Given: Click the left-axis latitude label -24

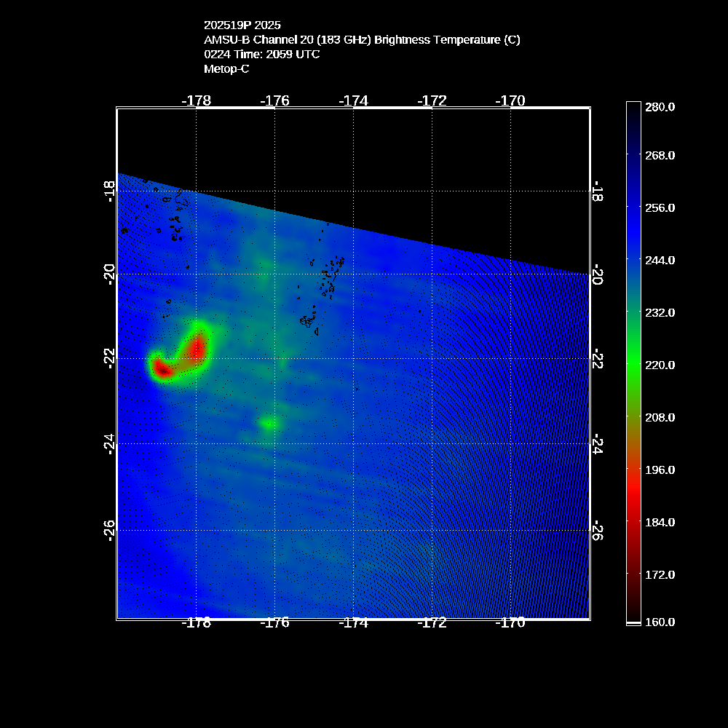Looking at the screenshot, I should click(x=109, y=444).
